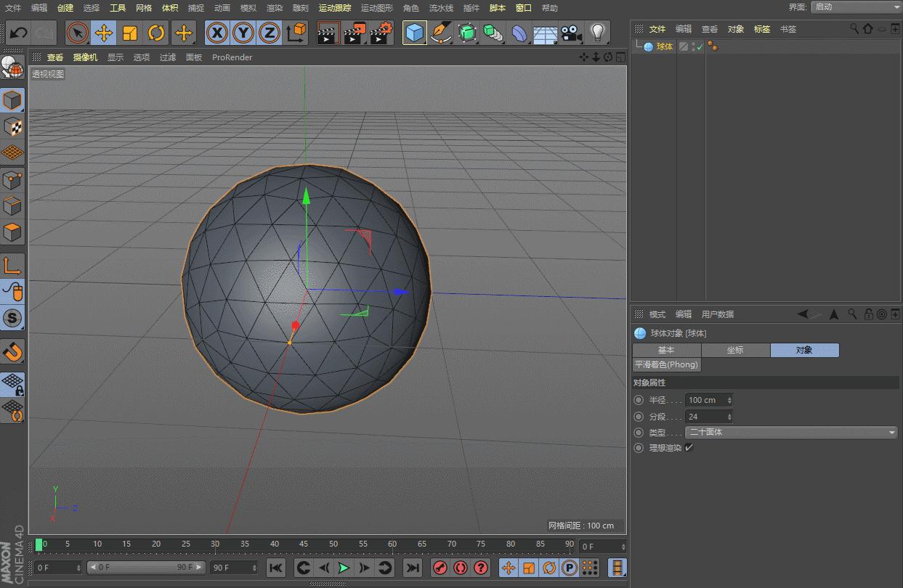
Task: Switch to the 坐标 tab in attributes
Action: (x=735, y=349)
